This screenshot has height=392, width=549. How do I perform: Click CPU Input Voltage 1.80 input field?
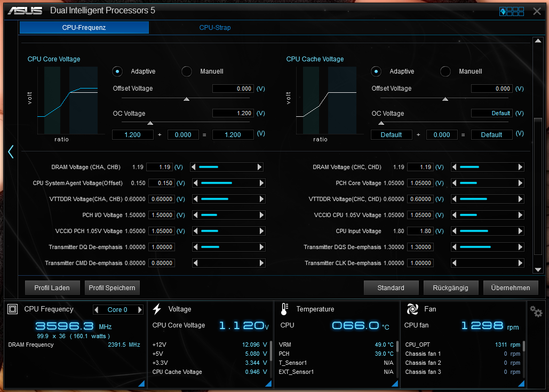(420, 231)
